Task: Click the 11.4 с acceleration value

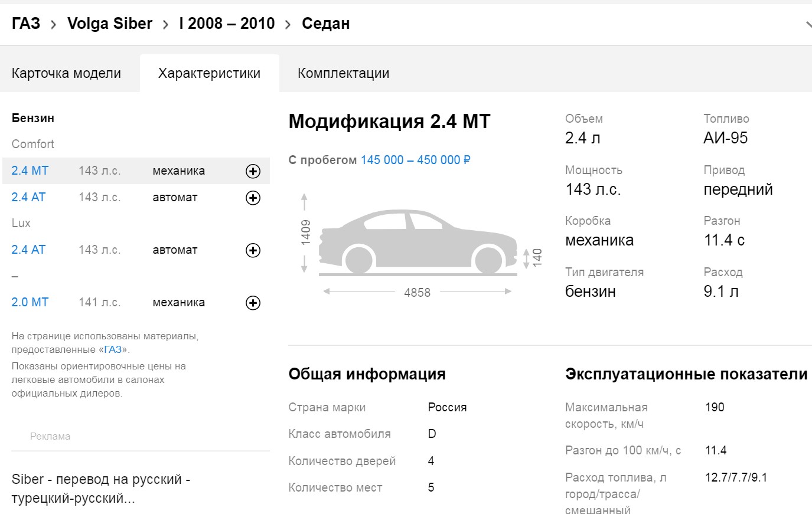Action: tap(724, 240)
